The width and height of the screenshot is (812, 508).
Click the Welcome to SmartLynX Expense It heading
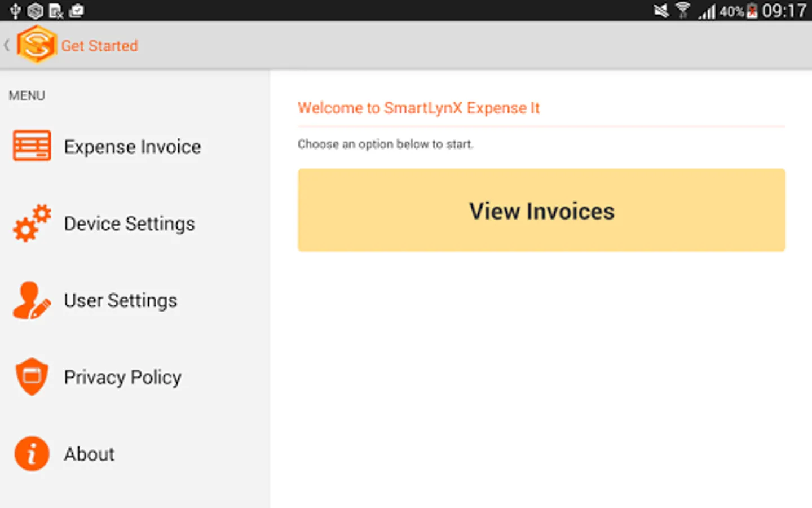click(418, 108)
